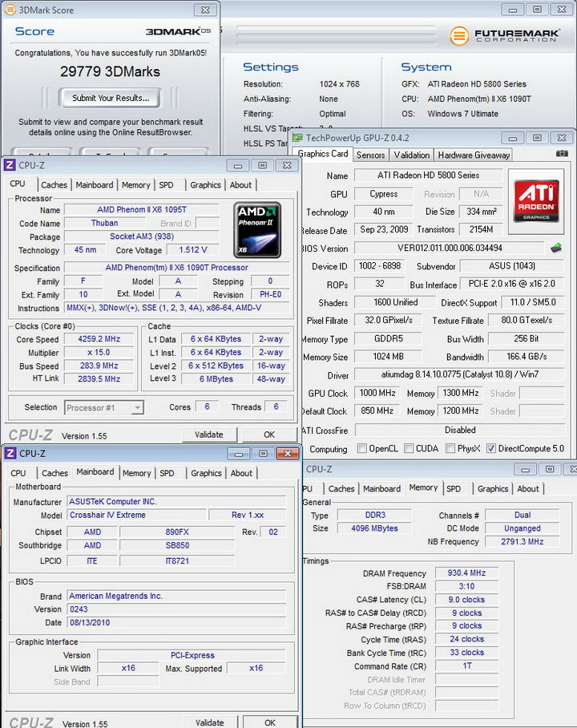Viewport: 577px width, 728px height.
Task: Switch to GPU-Z Validation tab
Action: click(x=412, y=155)
